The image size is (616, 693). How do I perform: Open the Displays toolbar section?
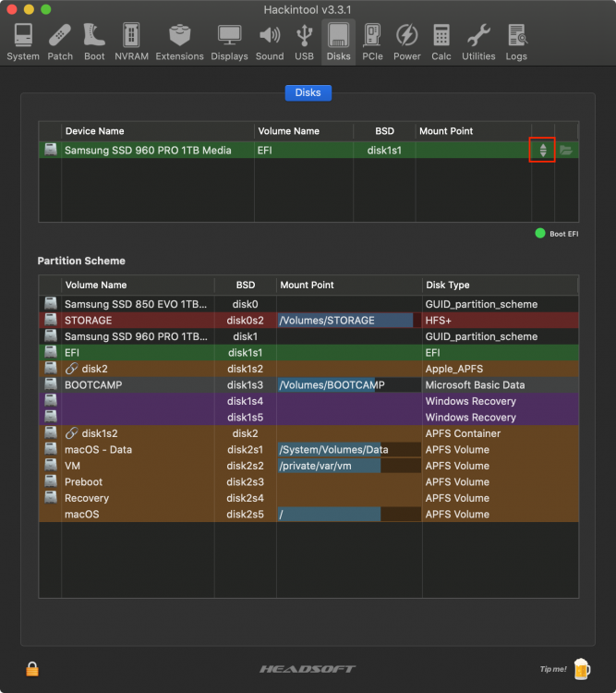(229, 42)
